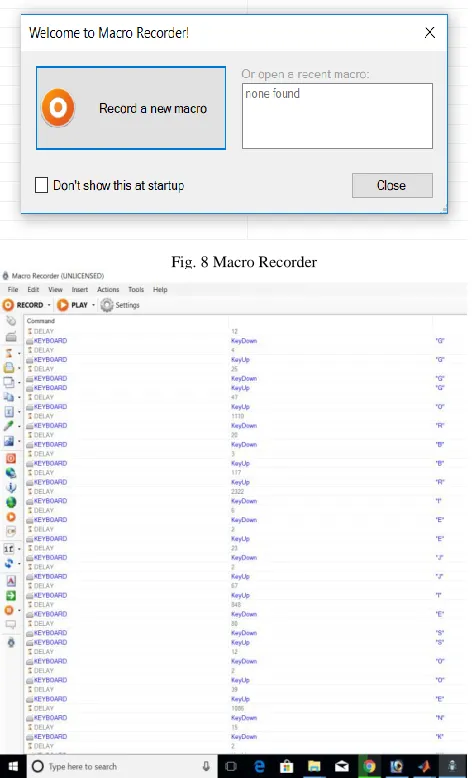Click the red letter A icon

(10, 581)
